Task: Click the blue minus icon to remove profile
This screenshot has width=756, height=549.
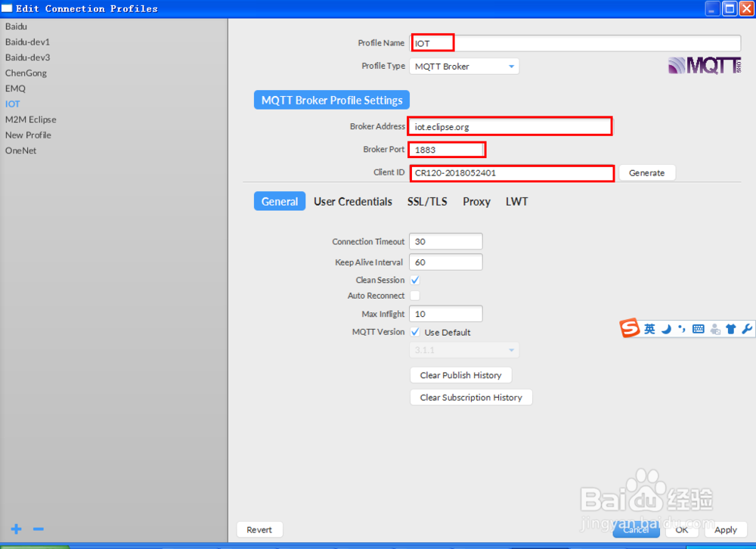Action: tap(39, 529)
